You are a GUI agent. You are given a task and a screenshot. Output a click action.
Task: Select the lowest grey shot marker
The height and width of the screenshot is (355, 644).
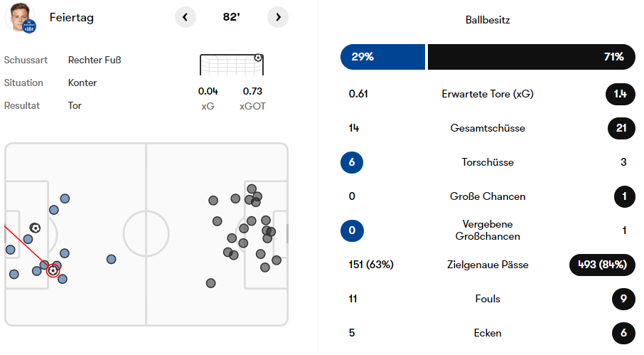210,283
